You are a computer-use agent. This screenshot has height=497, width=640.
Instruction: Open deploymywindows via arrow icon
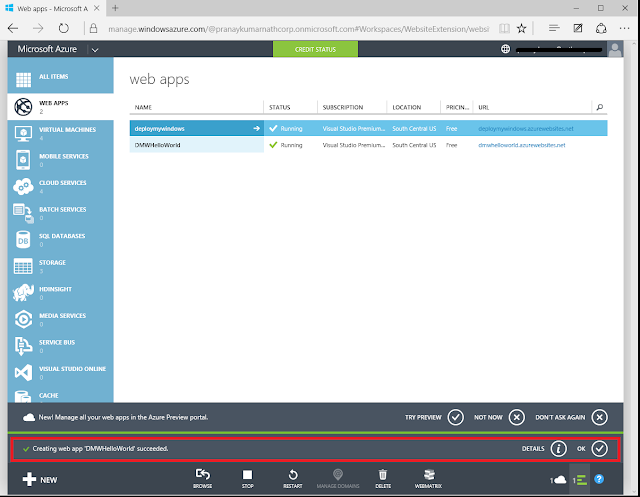(x=256, y=129)
